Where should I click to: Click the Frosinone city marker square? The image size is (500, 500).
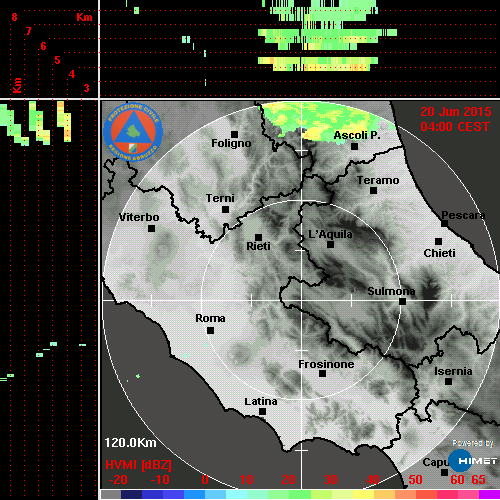coord(322,374)
